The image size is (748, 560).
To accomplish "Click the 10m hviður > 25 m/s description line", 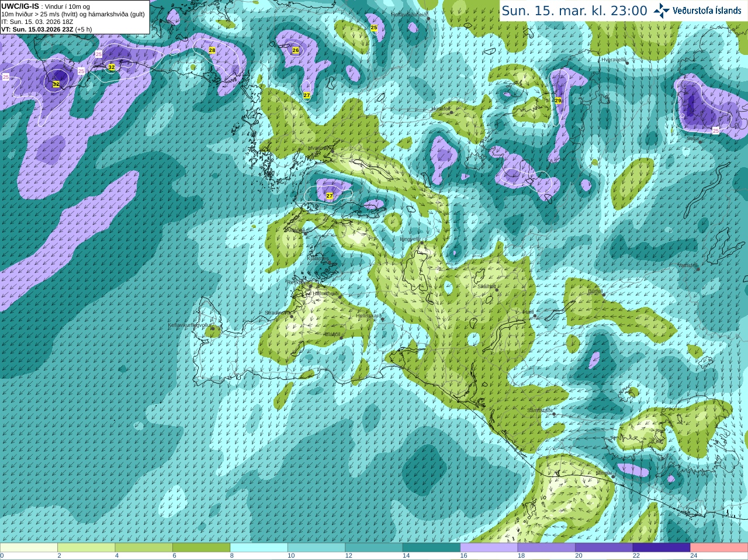I will click(72, 14).
